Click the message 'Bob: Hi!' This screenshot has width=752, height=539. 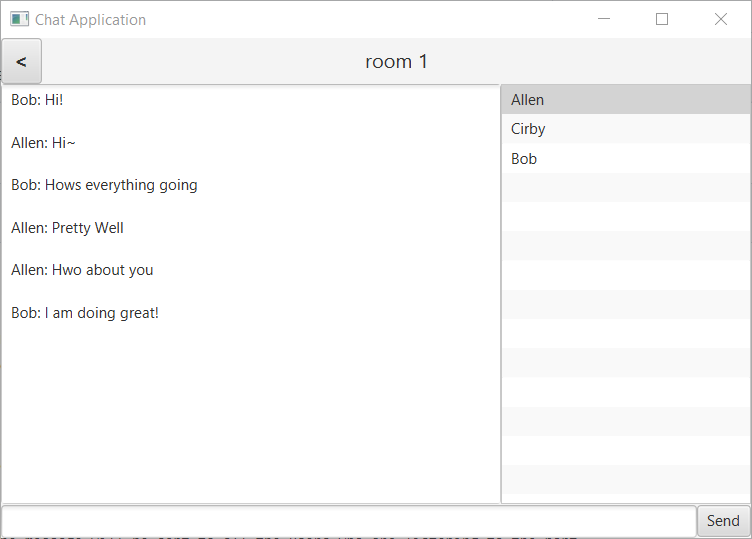tap(37, 100)
